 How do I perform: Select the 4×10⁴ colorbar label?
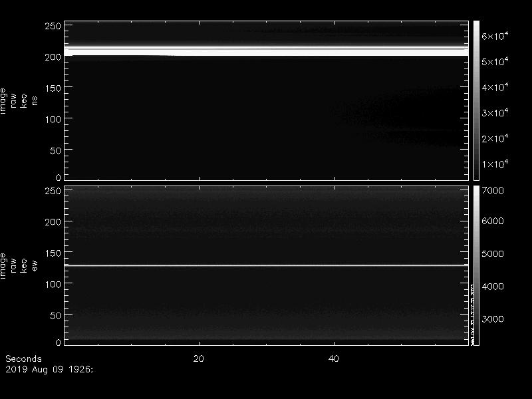pyautogui.click(x=495, y=87)
